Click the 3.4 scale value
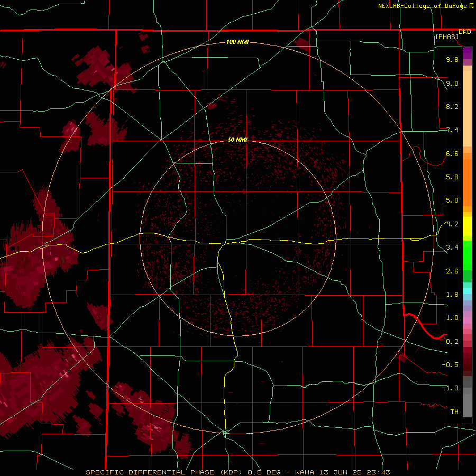The image size is (476, 476). pyautogui.click(x=452, y=248)
